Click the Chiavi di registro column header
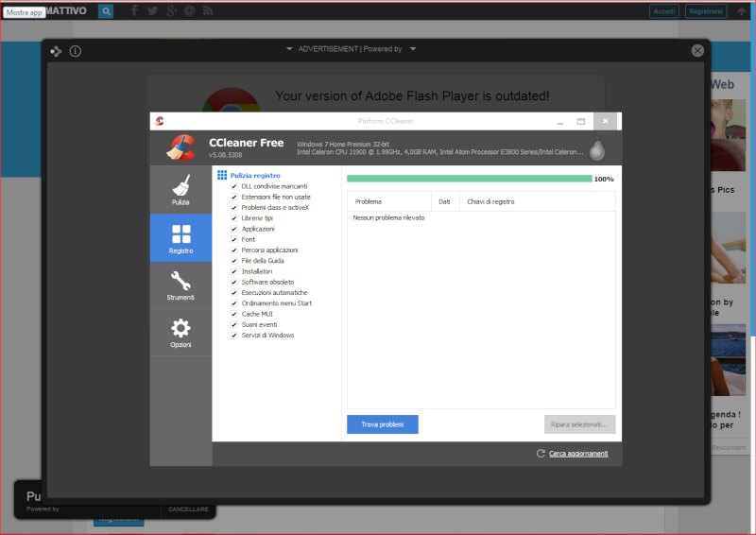Image resolution: width=756 pixels, height=535 pixels. pyautogui.click(x=538, y=201)
